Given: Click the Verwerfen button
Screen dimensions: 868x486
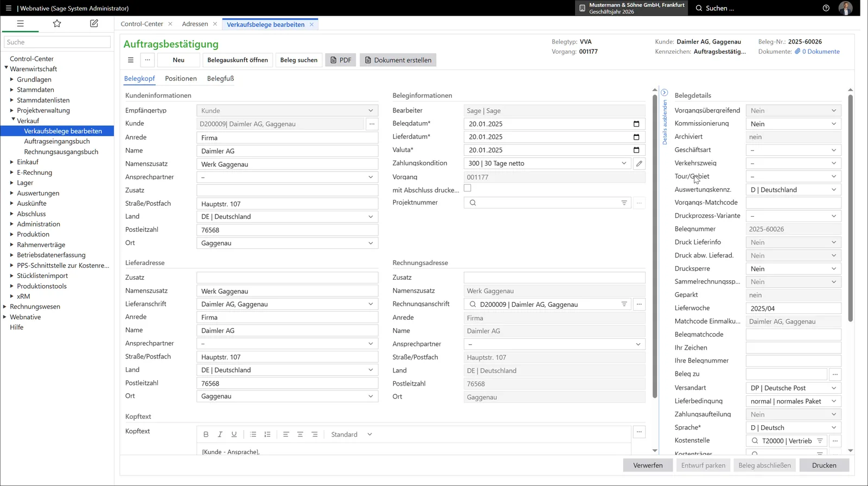Looking at the screenshot, I should click(648, 465).
